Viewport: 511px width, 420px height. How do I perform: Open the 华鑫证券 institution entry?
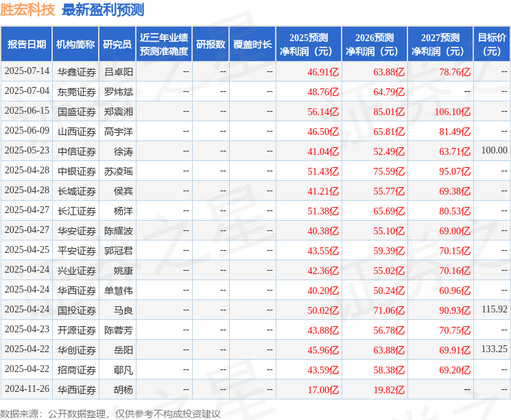pyautogui.click(x=76, y=71)
